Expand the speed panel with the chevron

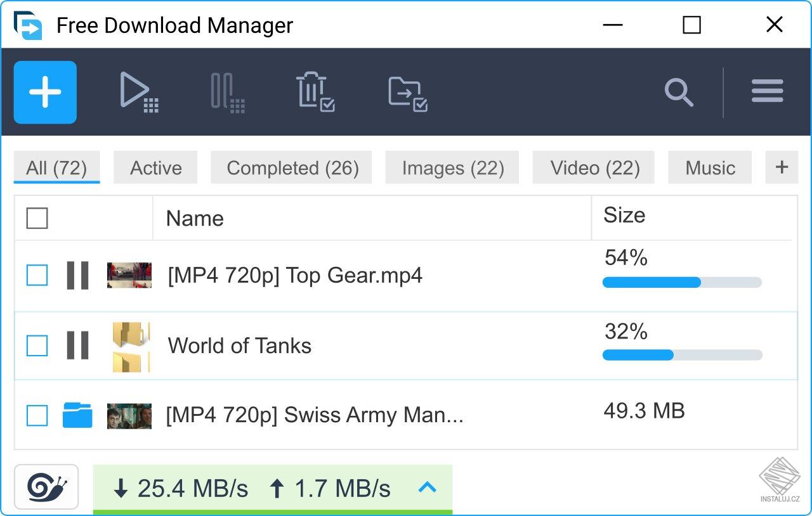[428, 487]
